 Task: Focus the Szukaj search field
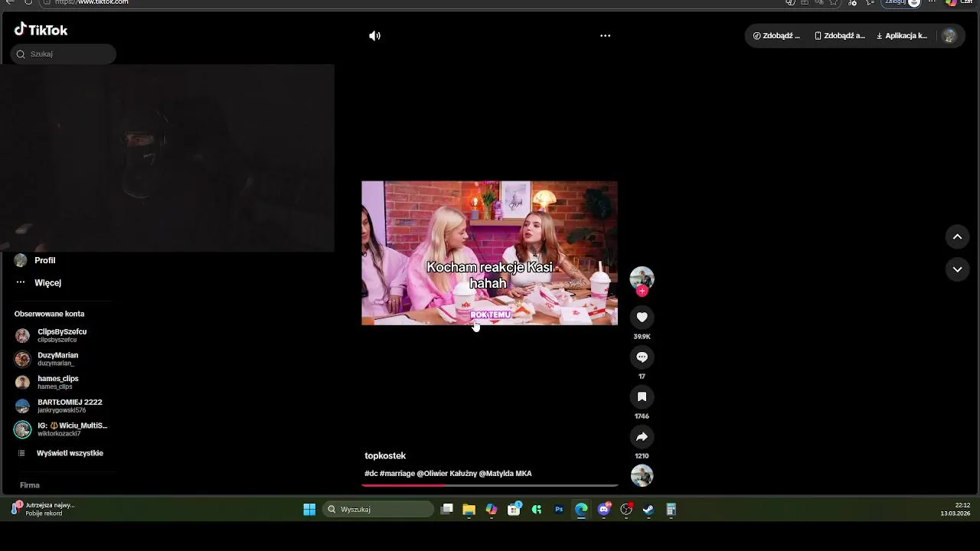(x=64, y=54)
